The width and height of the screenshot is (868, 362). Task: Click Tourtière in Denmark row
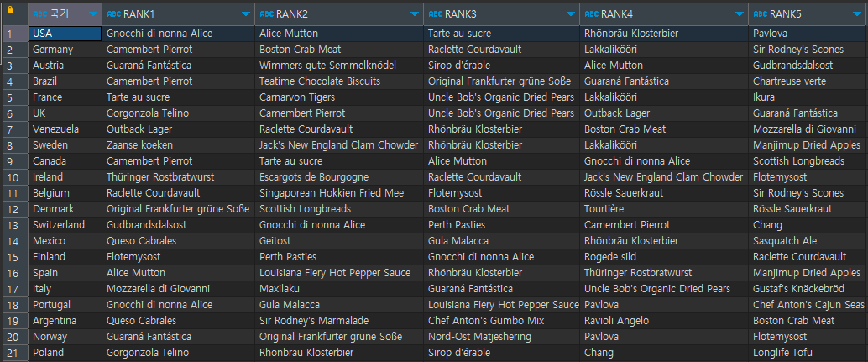point(664,208)
